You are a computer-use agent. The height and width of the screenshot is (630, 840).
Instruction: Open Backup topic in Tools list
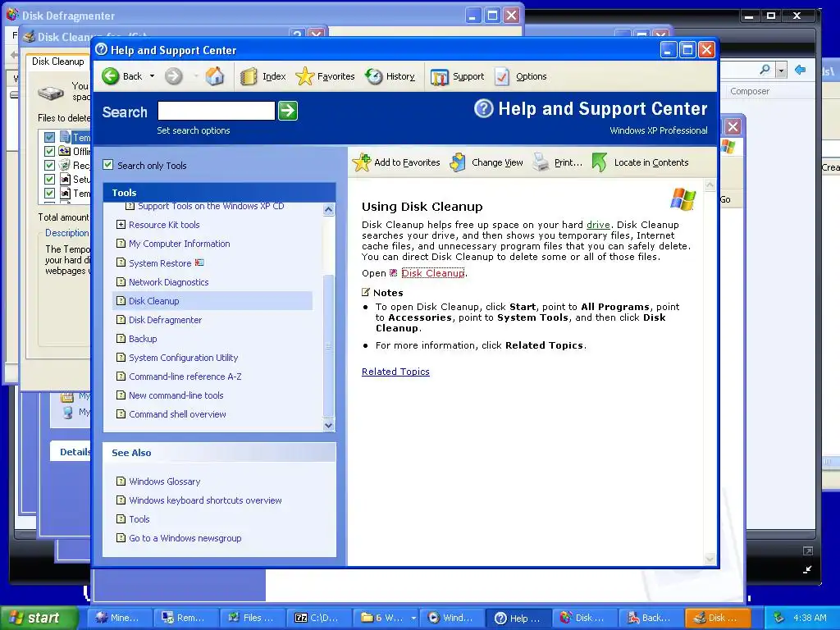click(143, 339)
